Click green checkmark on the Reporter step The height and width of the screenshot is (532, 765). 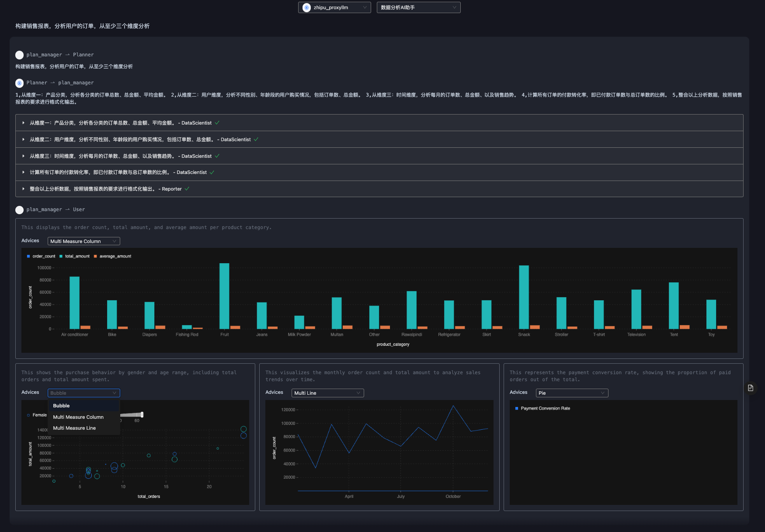click(x=187, y=189)
